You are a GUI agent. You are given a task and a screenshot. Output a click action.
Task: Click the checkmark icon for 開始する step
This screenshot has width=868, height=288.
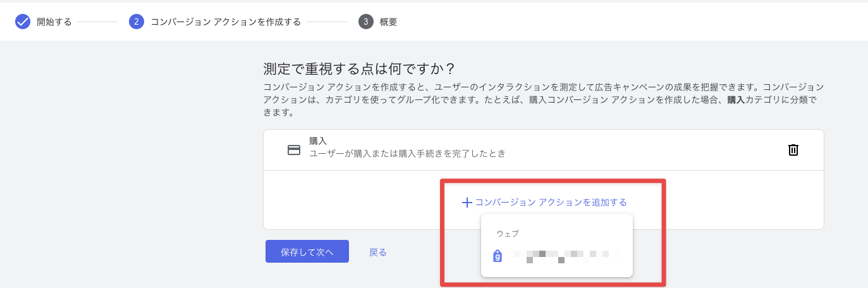23,22
